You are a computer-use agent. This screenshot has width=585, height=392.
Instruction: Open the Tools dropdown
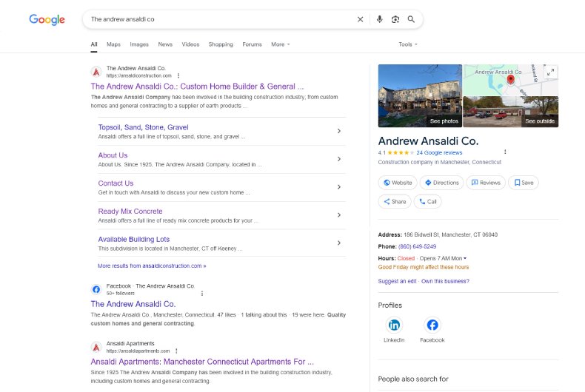point(407,44)
